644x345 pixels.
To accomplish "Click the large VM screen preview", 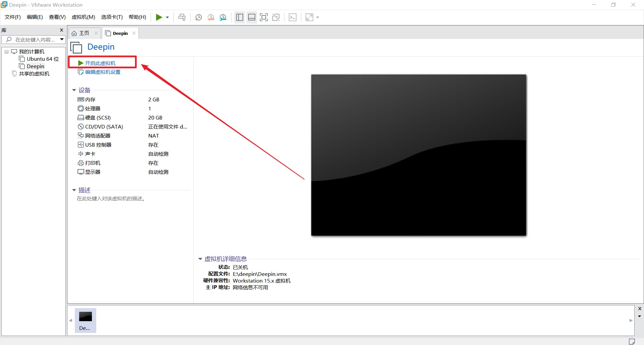I will pyautogui.click(x=419, y=155).
